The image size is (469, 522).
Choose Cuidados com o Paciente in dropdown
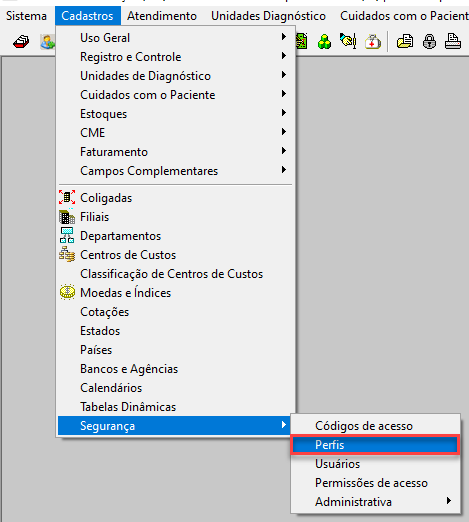[x=175, y=95]
